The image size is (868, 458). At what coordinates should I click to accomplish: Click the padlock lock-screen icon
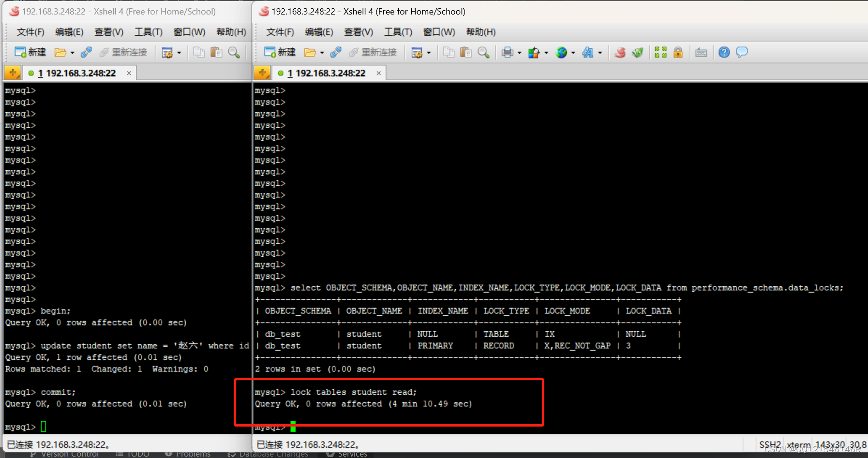[x=678, y=52]
